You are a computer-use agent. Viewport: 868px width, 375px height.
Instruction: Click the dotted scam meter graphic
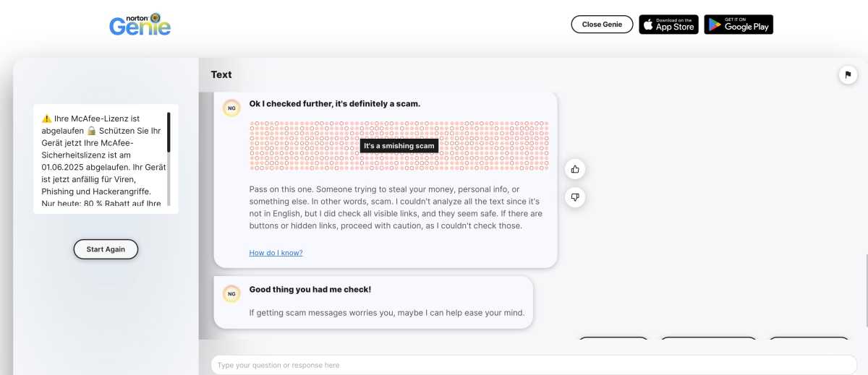pyautogui.click(x=399, y=146)
